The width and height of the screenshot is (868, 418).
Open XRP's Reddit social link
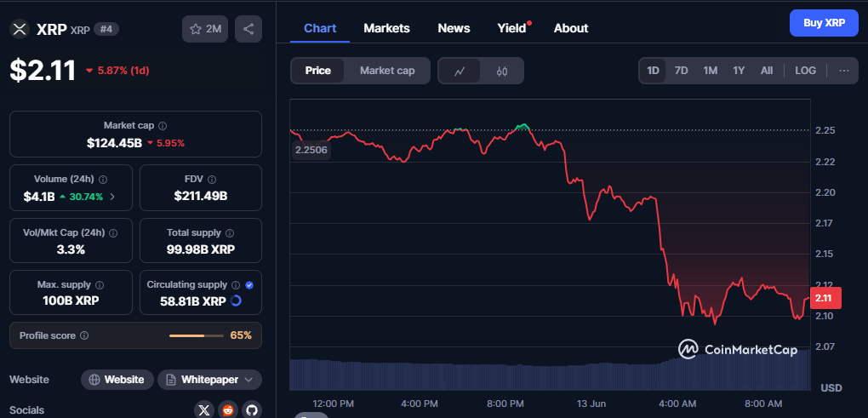pos(227,410)
